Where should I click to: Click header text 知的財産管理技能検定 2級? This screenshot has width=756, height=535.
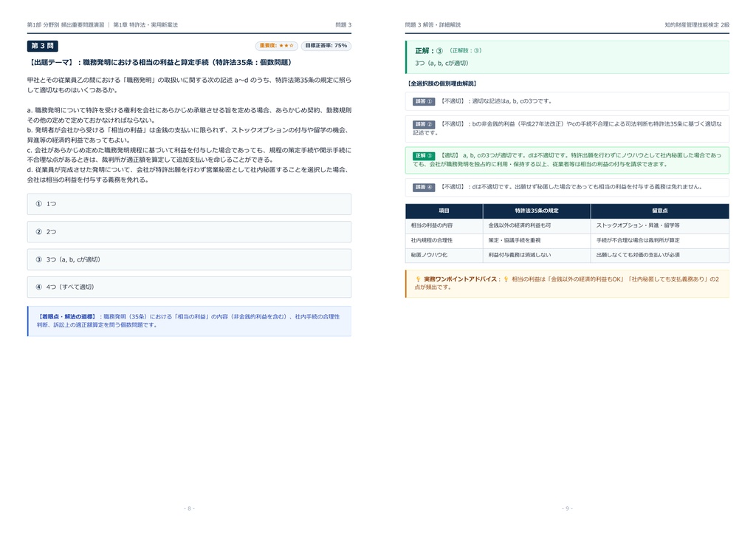coord(697,24)
